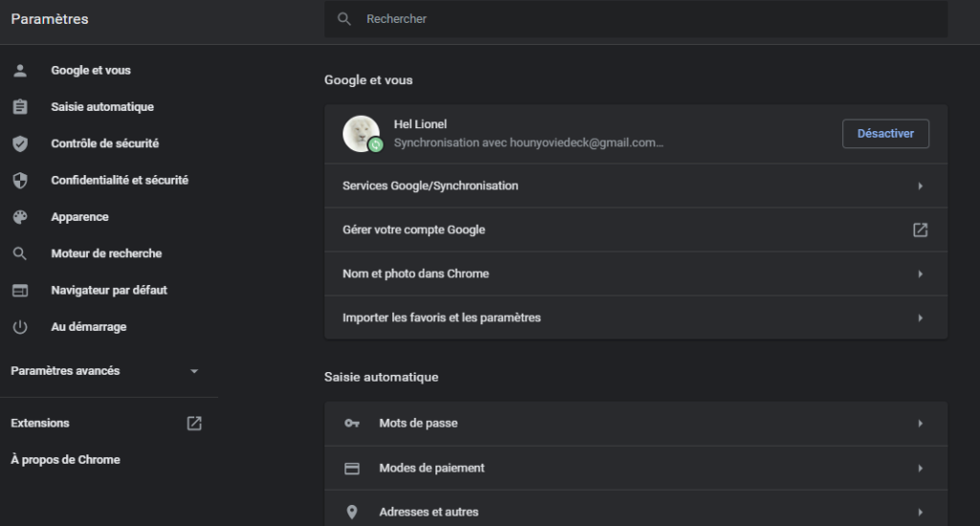Open the Apparence sidebar section
980x526 pixels.
[x=80, y=217]
